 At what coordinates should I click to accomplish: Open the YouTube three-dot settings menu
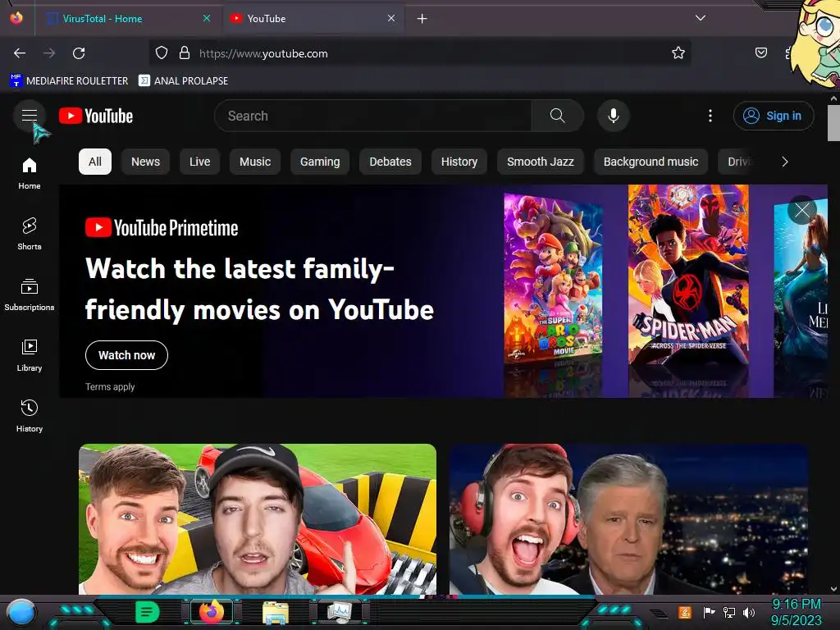click(x=710, y=116)
